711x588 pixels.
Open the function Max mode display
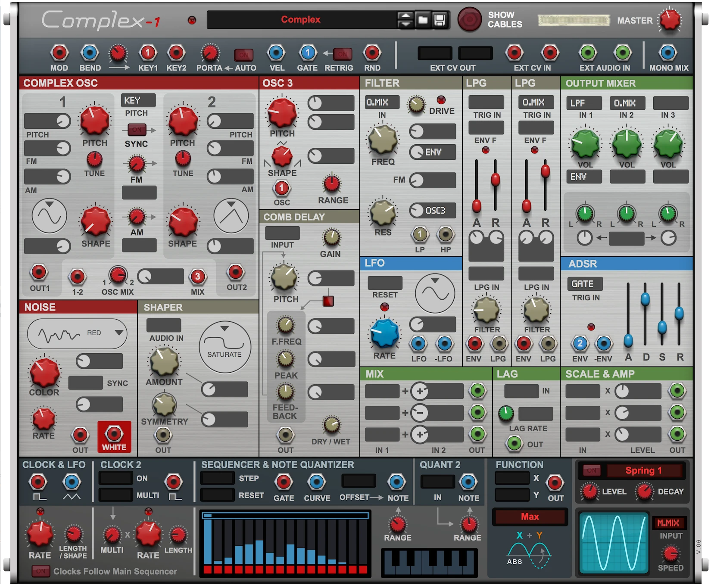530,516
